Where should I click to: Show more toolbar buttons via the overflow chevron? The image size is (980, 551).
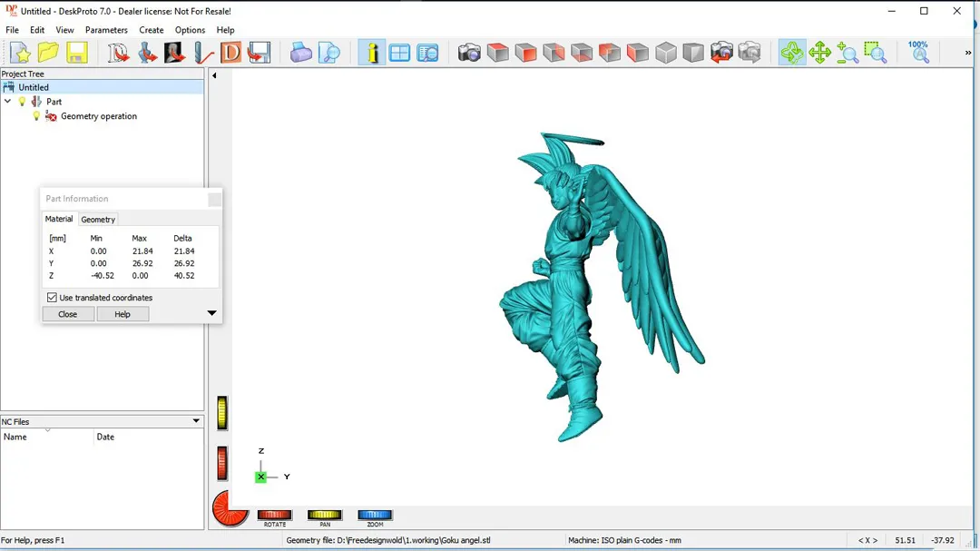968,53
